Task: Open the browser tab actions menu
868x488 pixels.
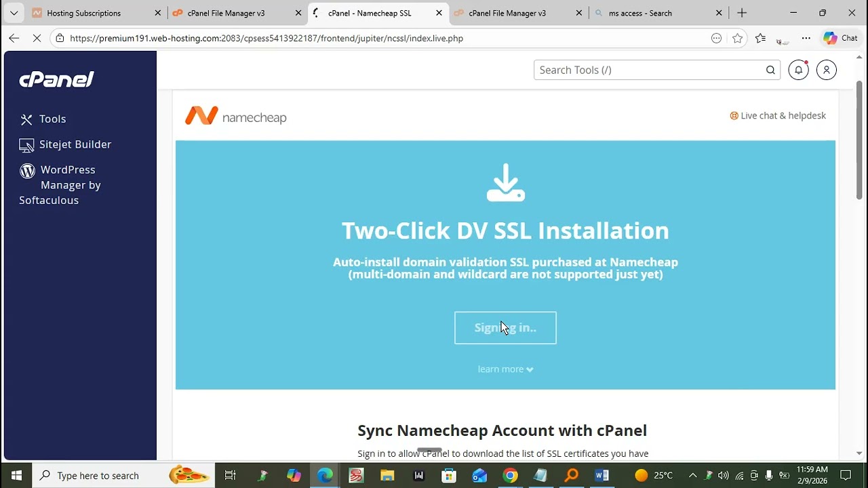Action: coord(14,13)
